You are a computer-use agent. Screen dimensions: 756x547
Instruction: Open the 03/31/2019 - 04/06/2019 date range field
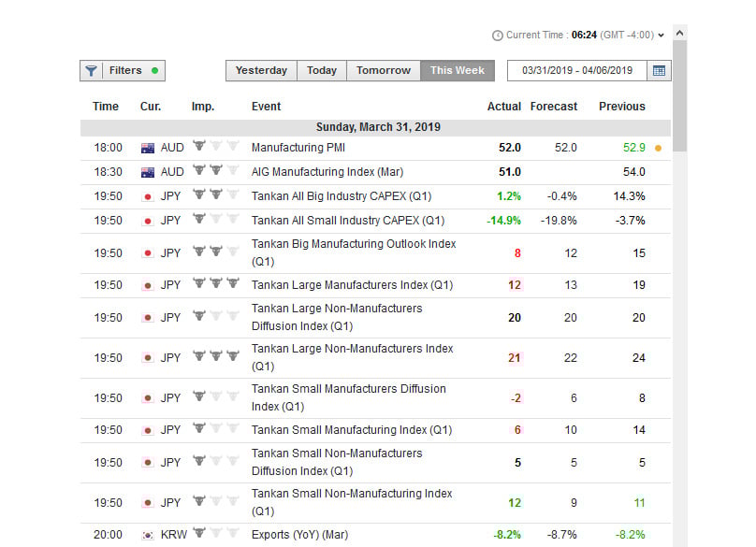(x=577, y=71)
